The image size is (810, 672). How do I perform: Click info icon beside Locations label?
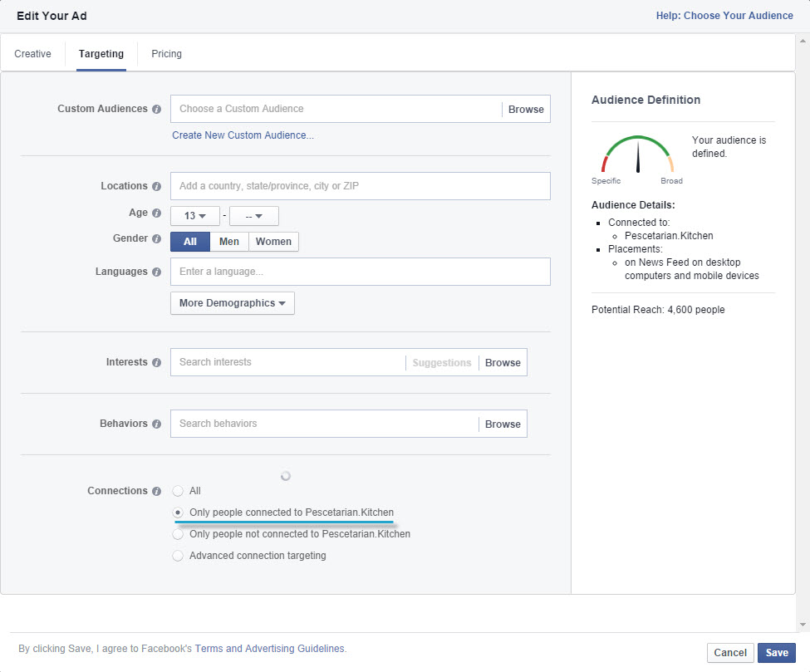point(156,186)
